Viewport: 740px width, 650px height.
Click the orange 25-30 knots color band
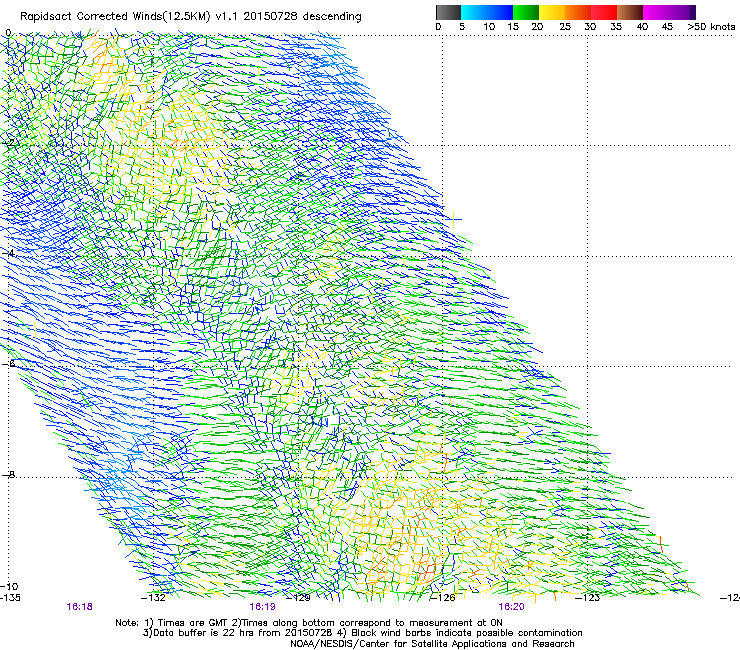pos(578,12)
